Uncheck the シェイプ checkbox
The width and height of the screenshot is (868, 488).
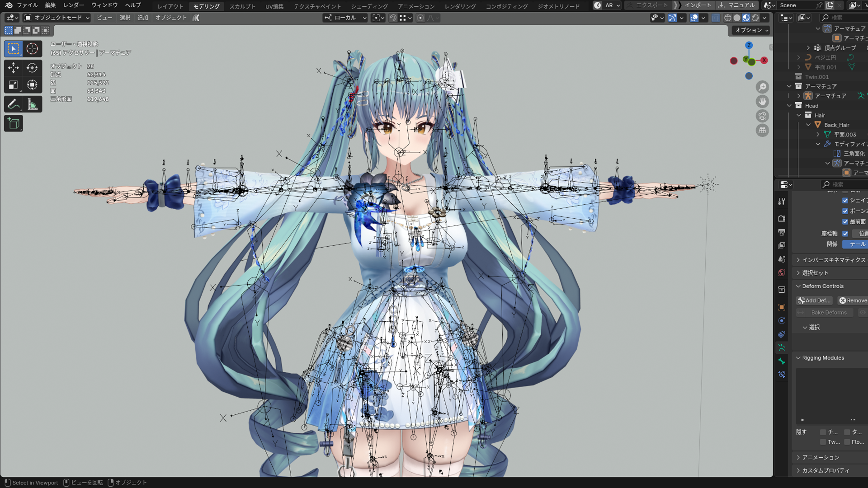tap(845, 201)
